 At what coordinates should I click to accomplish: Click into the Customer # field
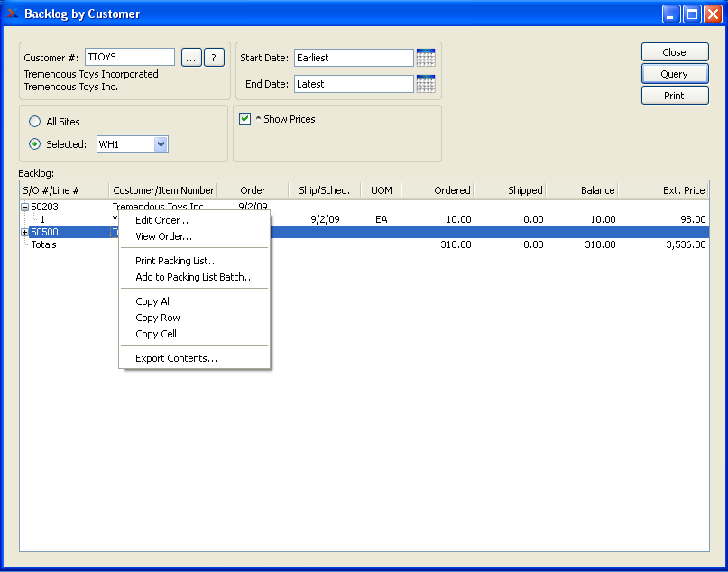click(x=129, y=58)
